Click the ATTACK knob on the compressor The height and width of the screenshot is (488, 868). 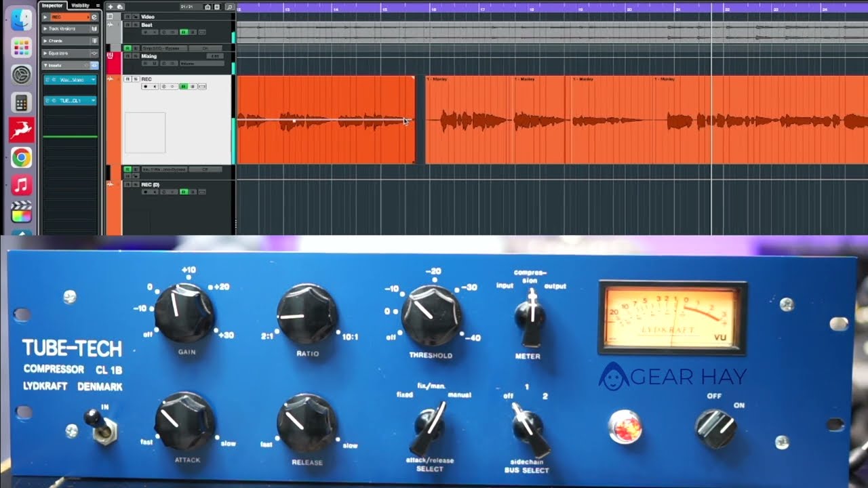pyautogui.click(x=184, y=421)
